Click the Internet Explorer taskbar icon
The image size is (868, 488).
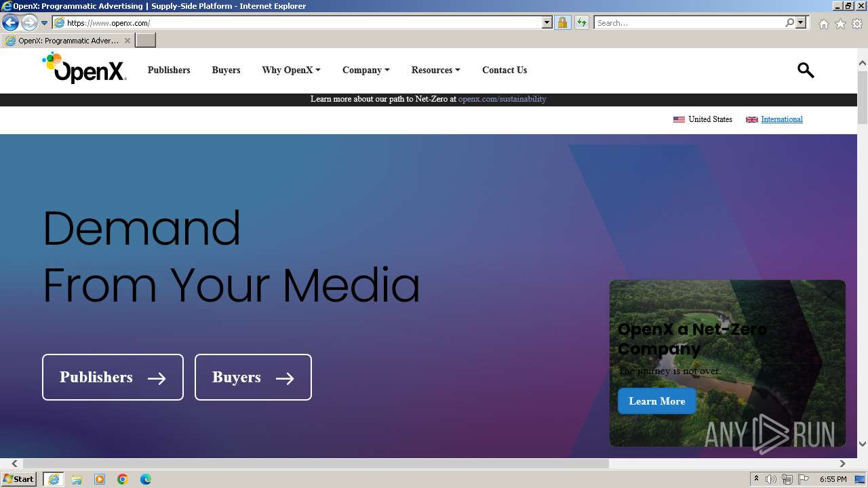(x=54, y=479)
